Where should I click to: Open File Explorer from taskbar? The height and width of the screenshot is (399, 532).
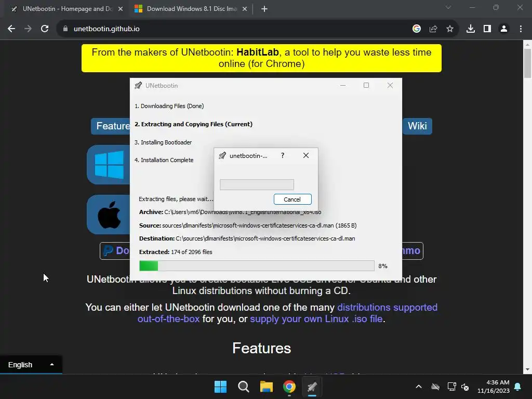pyautogui.click(x=267, y=387)
